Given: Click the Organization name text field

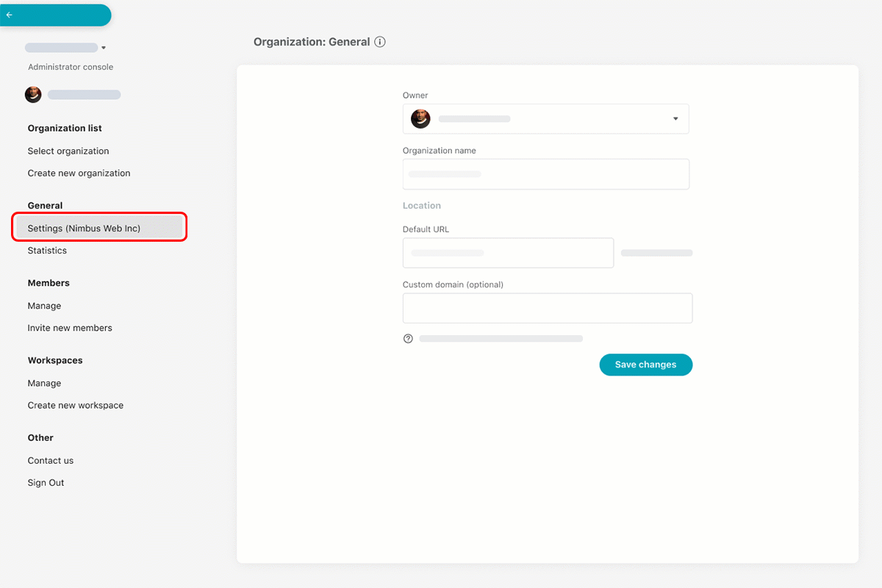Looking at the screenshot, I should [x=546, y=174].
